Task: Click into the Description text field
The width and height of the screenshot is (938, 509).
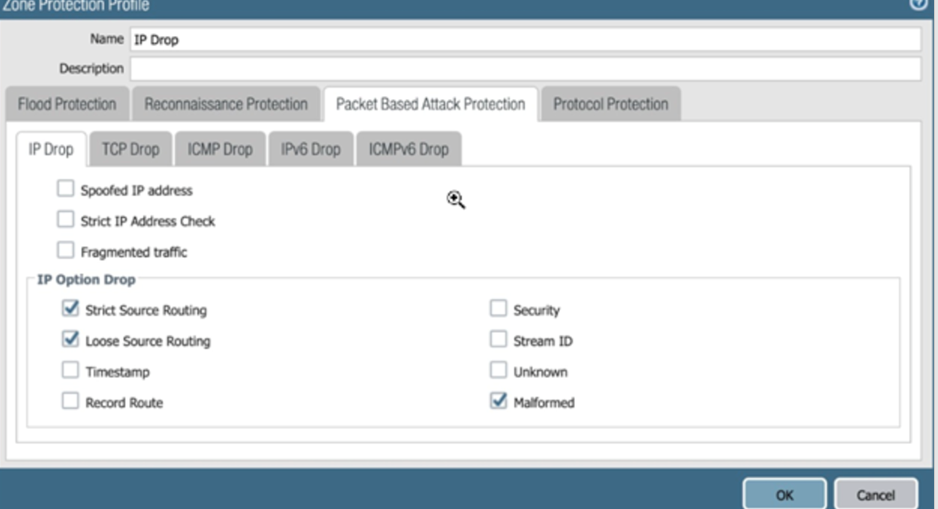Action: pyautogui.click(x=524, y=69)
